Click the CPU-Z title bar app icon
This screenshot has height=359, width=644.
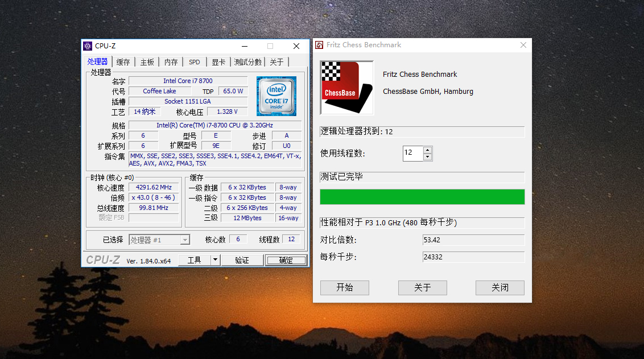tap(88, 46)
